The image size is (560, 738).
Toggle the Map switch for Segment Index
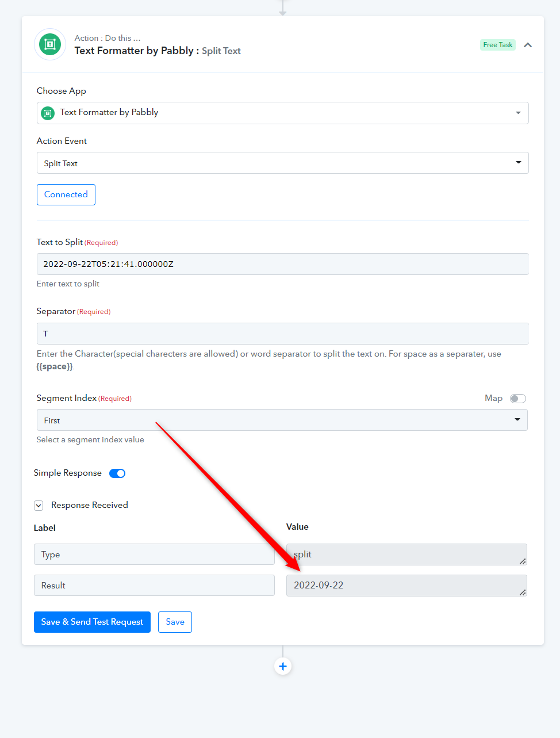click(x=518, y=399)
